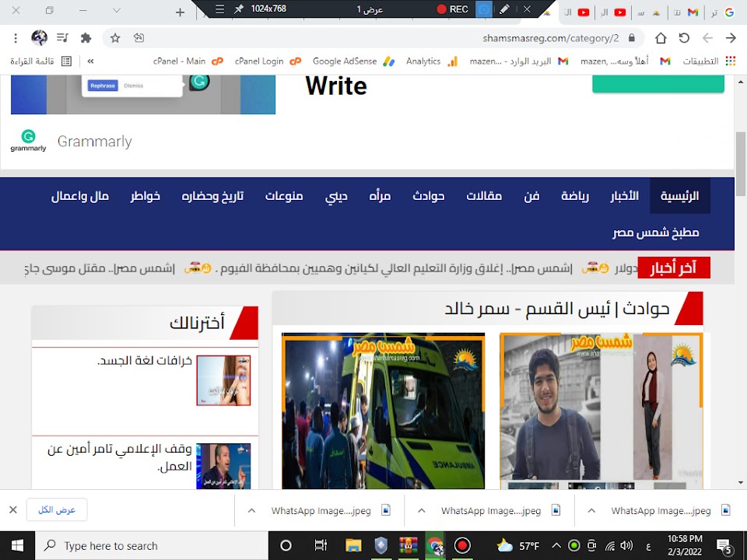Click the عرض الكل downloads button
The width and height of the screenshot is (747, 560).
[57, 510]
